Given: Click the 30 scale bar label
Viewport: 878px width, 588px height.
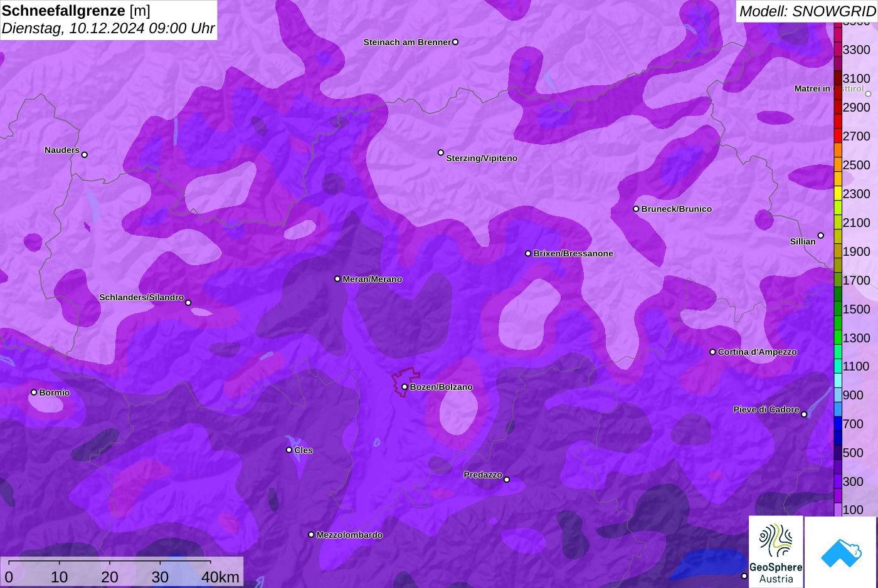Looking at the screenshot, I should (160, 577).
